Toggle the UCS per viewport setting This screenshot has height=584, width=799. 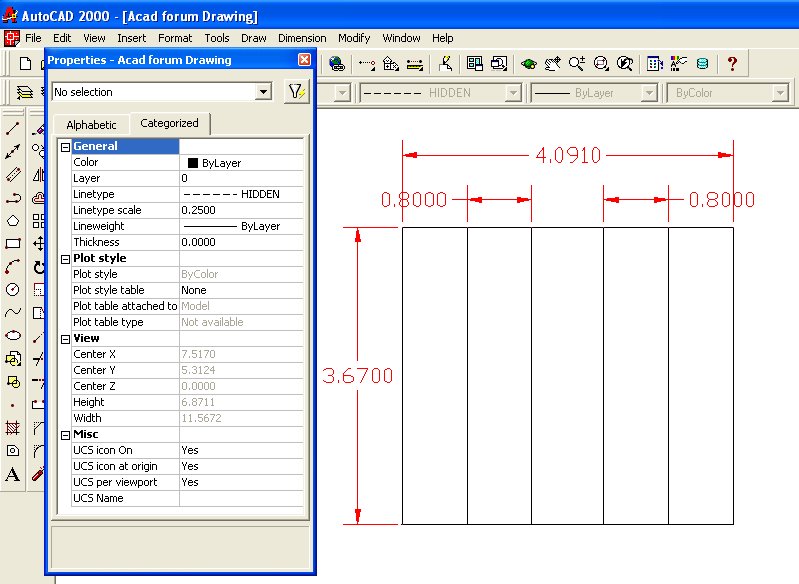(241, 482)
